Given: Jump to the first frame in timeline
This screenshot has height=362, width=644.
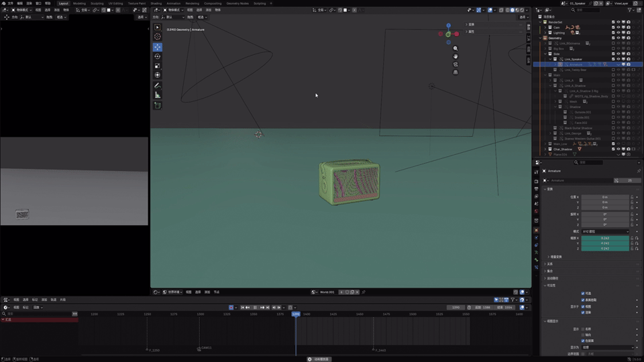Looking at the screenshot, I should (x=242, y=308).
